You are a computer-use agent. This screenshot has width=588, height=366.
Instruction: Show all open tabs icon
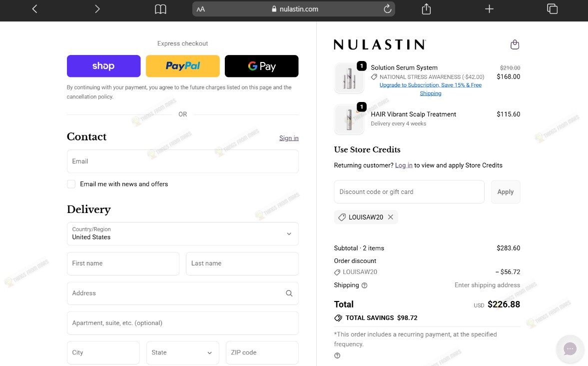pos(553,8)
